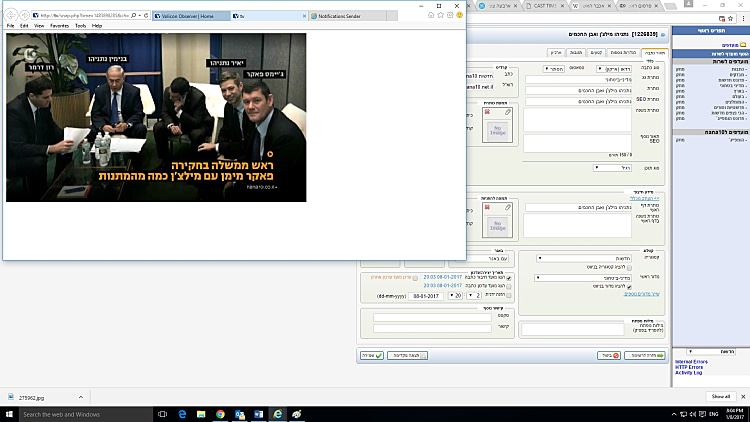The height and width of the screenshot is (422, 750).
Task: Open the Favorites menu
Action: (x=58, y=26)
